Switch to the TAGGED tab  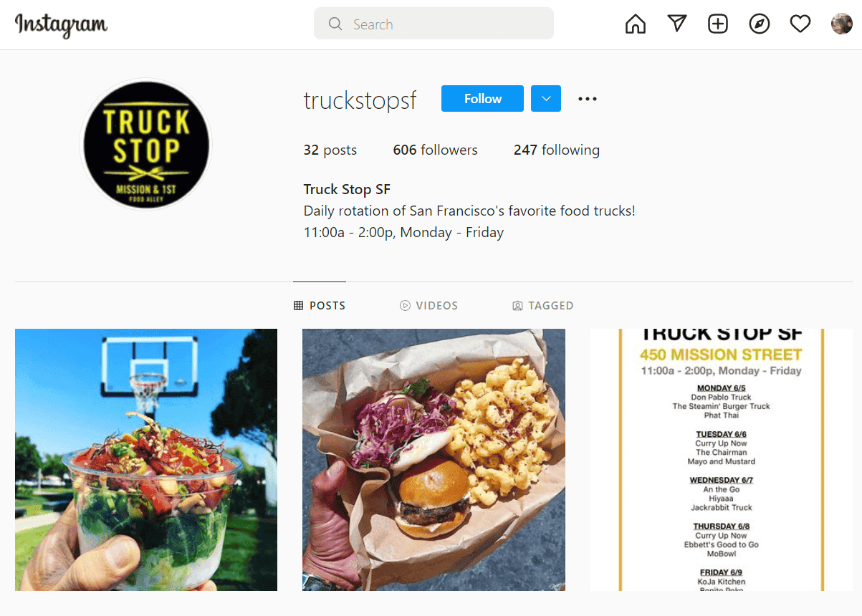(x=543, y=305)
